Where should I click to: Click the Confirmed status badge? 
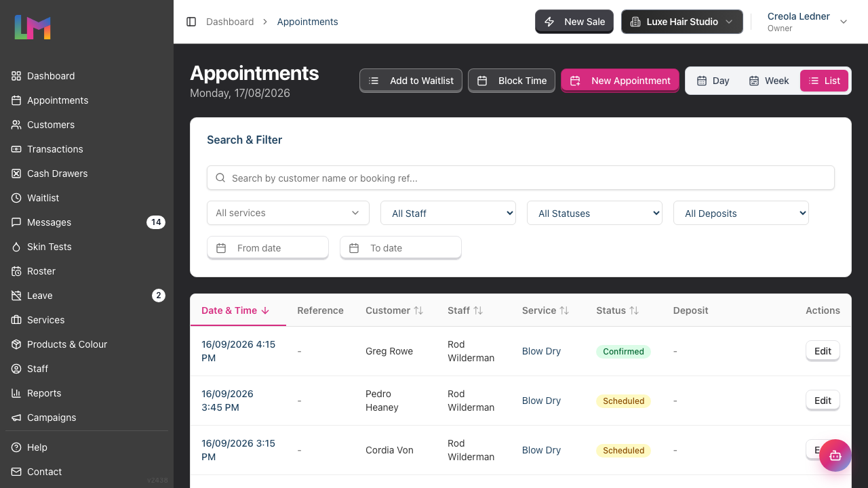(x=623, y=351)
